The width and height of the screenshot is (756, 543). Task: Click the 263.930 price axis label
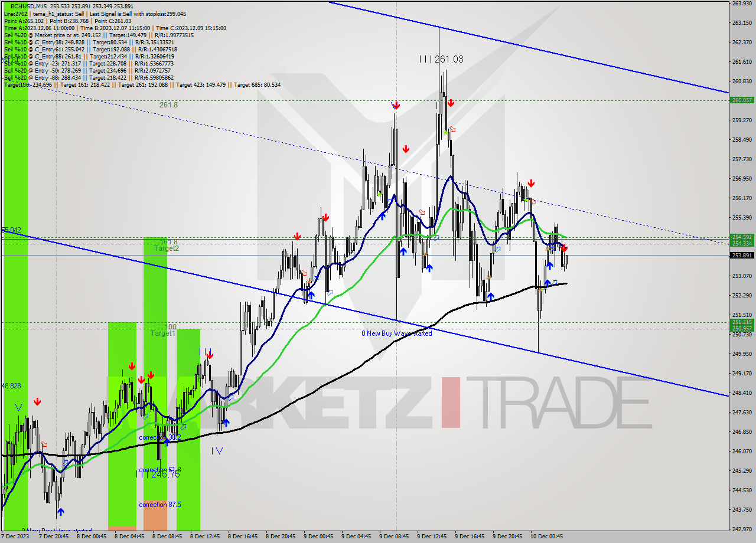pos(742,4)
